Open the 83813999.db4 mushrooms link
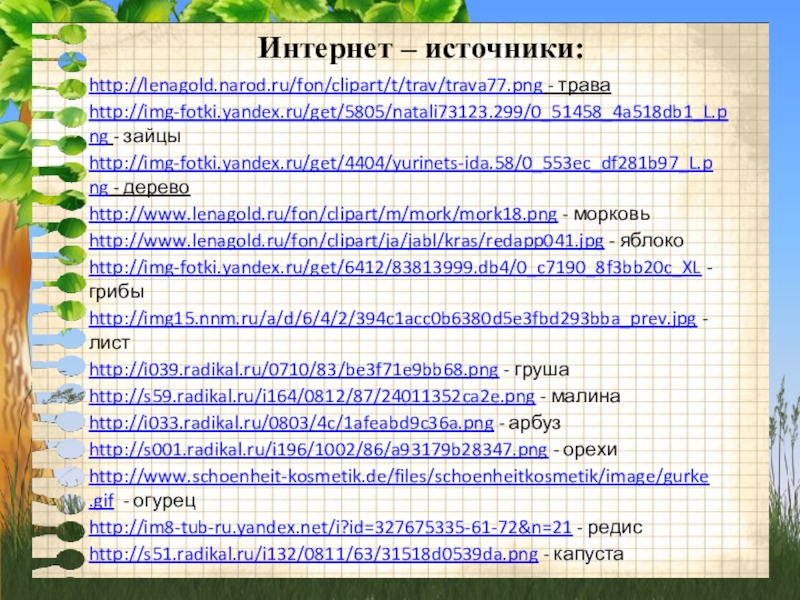Image resolution: width=800 pixels, height=600 pixels. pyautogui.click(x=395, y=267)
